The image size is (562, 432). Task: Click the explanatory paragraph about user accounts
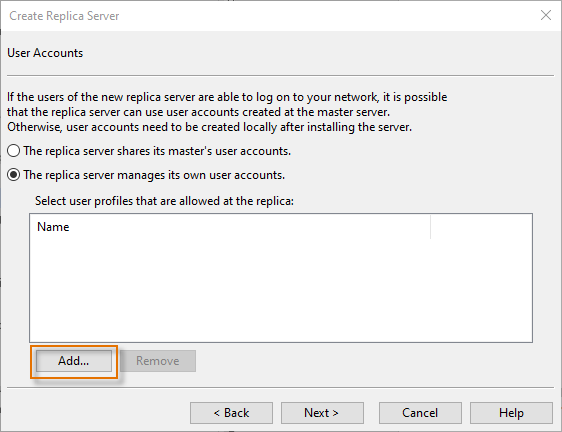coord(227,112)
